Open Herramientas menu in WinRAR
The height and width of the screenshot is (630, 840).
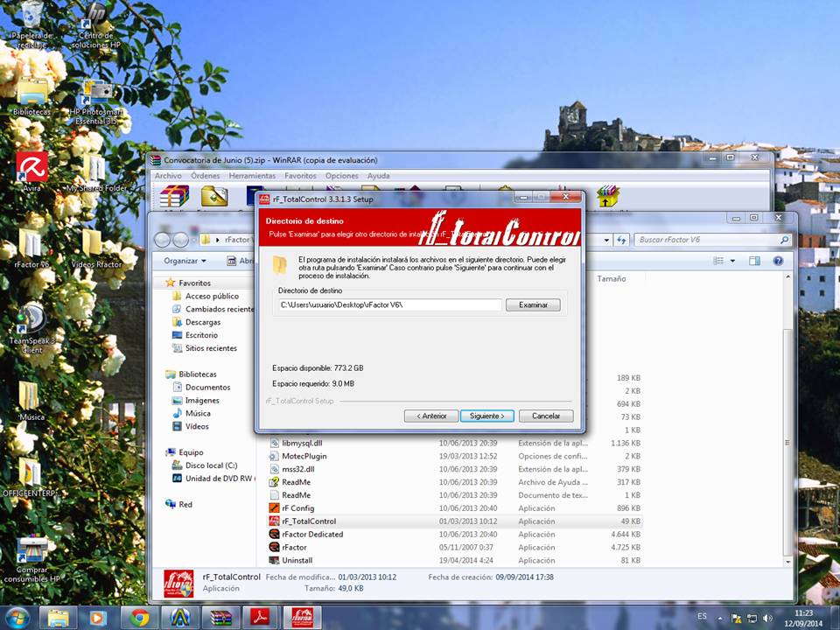(252, 176)
